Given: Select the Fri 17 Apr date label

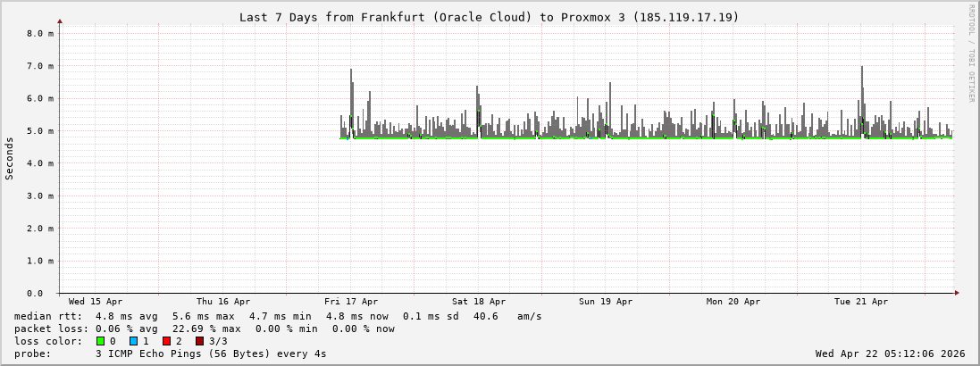Looking at the screenshot, I should coord(351,302).
